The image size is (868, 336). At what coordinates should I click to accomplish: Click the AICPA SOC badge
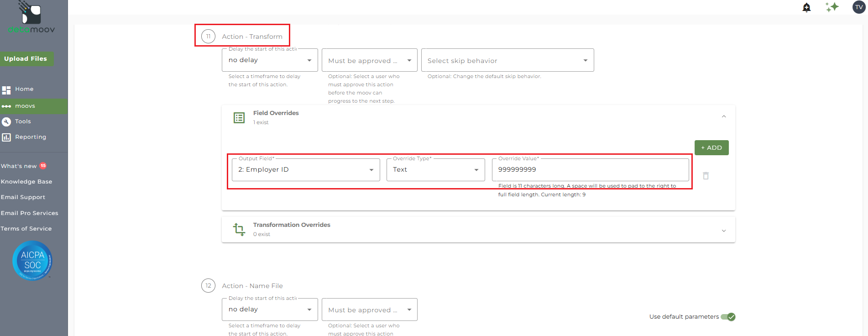click(32, 260)
